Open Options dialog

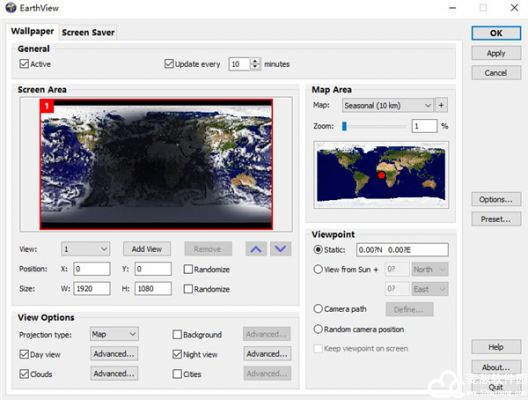pos(496,199)
